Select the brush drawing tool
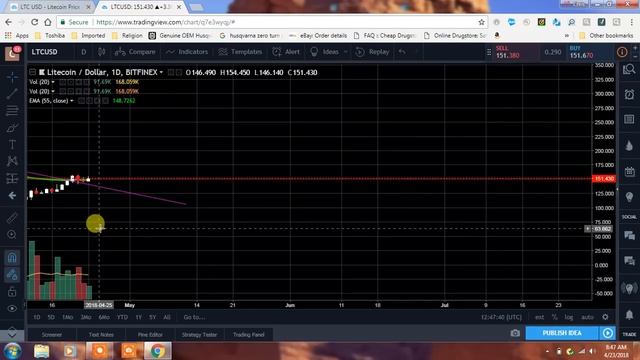 pos(12,128)
